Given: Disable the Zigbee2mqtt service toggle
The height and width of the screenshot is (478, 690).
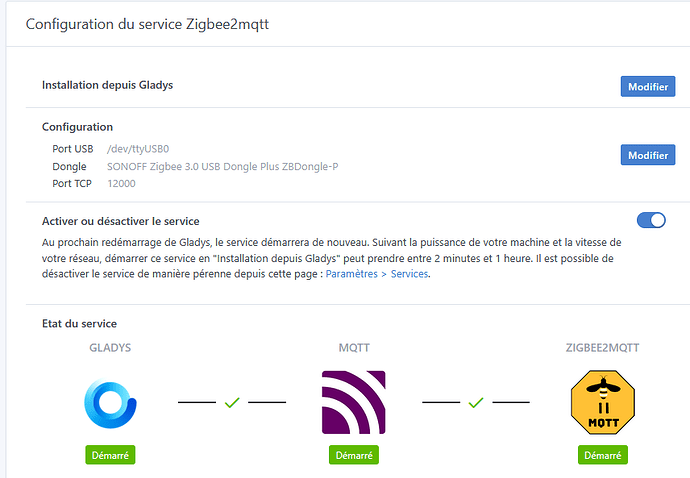Looking at the screenshot, I should coord(651,220).
